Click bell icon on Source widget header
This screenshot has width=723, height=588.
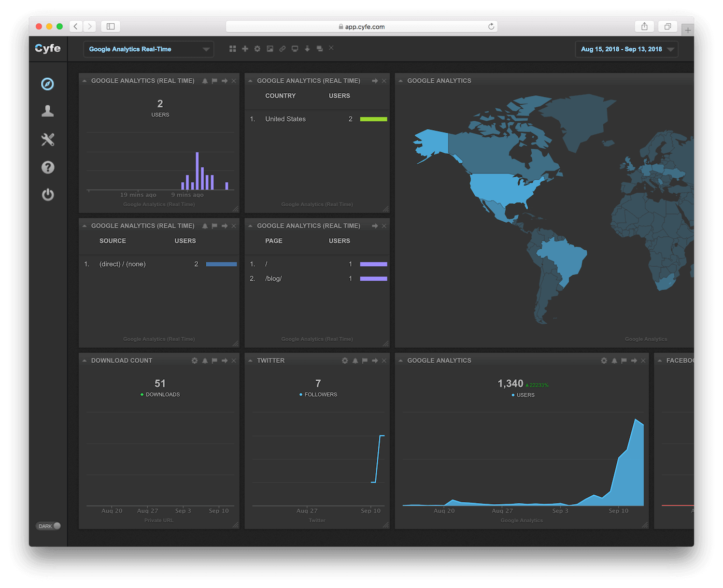(205, 226)
